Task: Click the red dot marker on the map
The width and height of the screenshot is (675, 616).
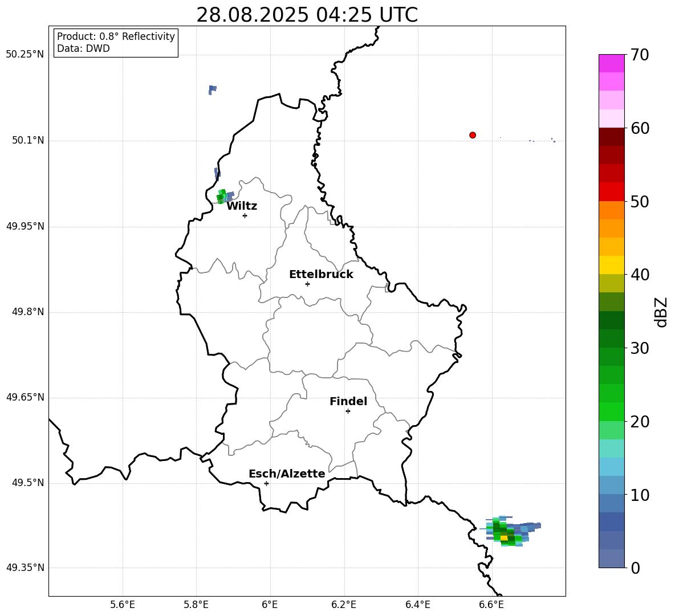Action: [x=472, y=135]
